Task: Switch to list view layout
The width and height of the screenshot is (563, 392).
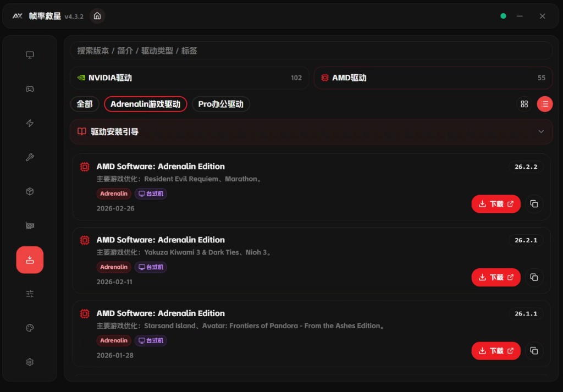Action: pos(545,104)
